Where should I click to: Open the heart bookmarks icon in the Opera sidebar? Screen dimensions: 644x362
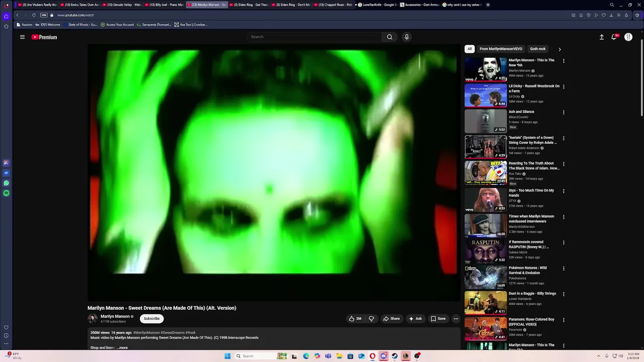(6, 327)
